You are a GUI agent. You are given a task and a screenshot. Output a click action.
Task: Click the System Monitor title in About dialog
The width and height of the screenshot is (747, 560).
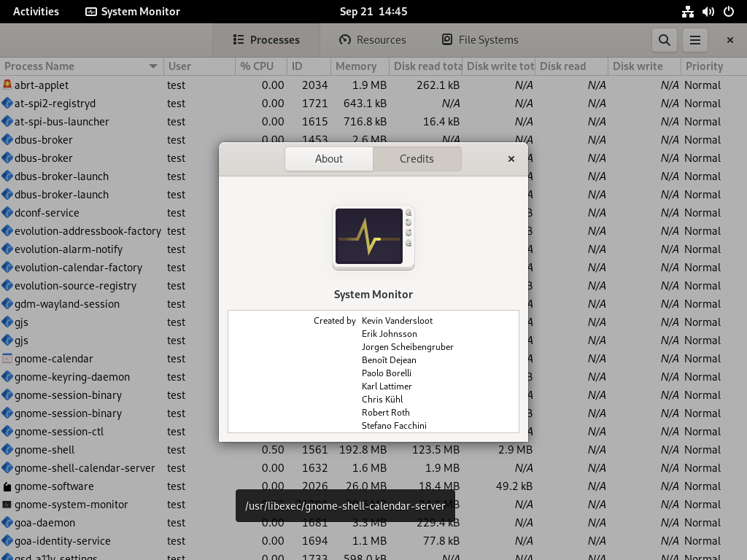[373, 295]
